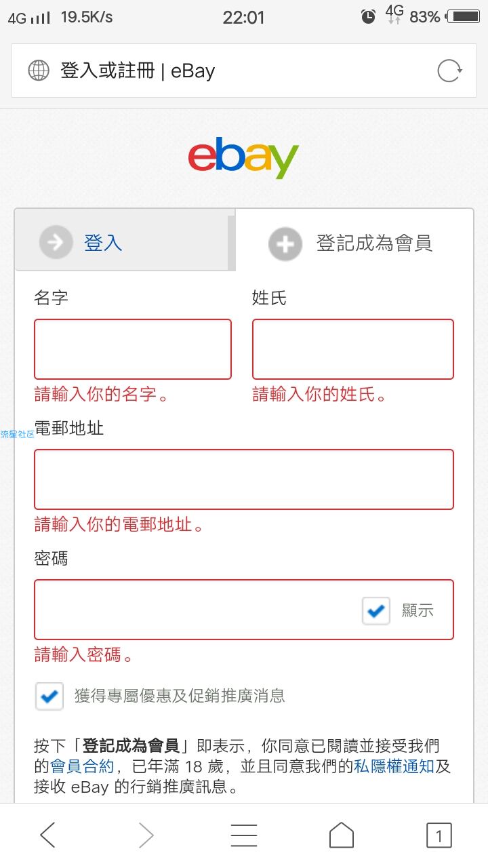
Task: Focus the 姓氏 input field
Action: 353,349
